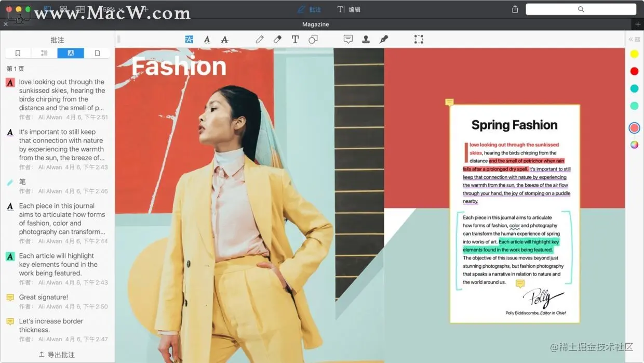Click the Polly signature graphic
Viewport: 644px width, 363px height.
click(x=543, y=299)
